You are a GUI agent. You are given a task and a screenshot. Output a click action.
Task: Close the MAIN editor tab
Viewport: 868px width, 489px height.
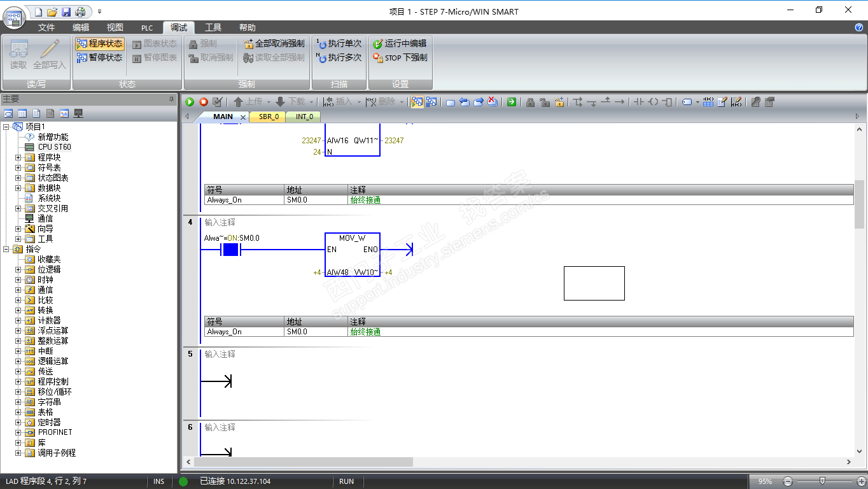[x=243, y=117]
